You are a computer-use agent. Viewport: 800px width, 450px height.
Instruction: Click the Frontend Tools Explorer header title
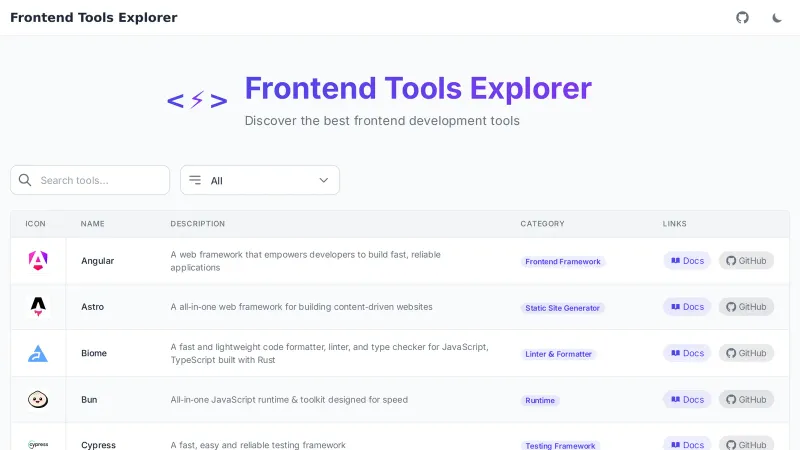click(x=94, y=18)
